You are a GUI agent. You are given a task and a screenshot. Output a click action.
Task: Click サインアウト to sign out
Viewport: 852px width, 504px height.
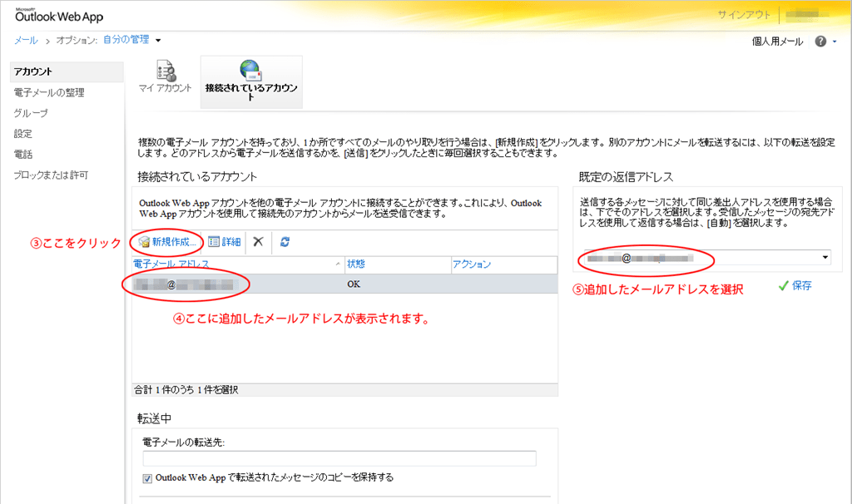(x=744, y=15)
